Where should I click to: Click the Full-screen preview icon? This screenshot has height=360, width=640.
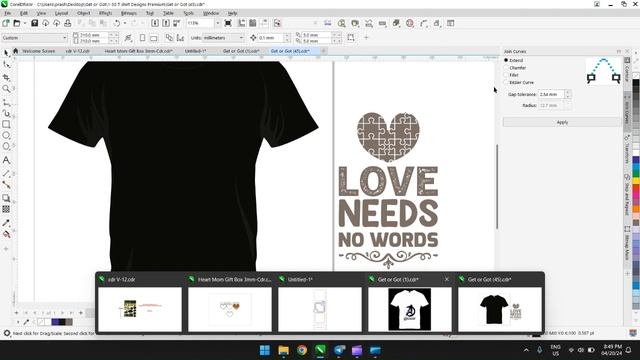228,23
